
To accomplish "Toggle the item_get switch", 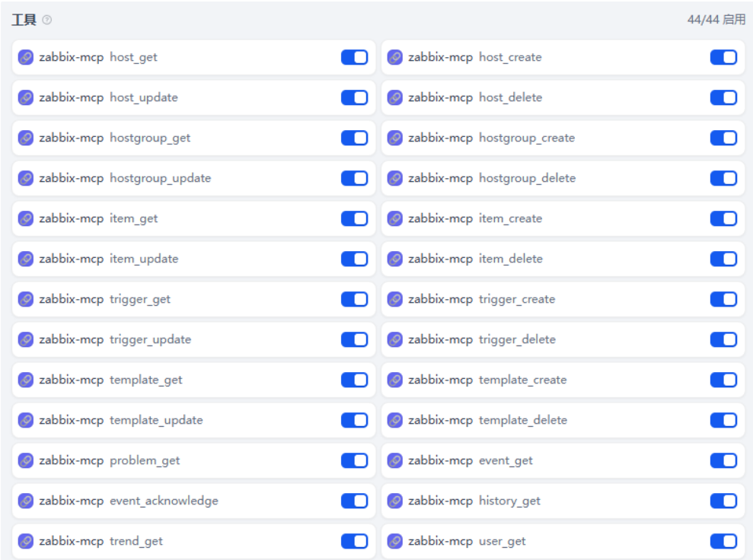I will click(x=354, y=218).
